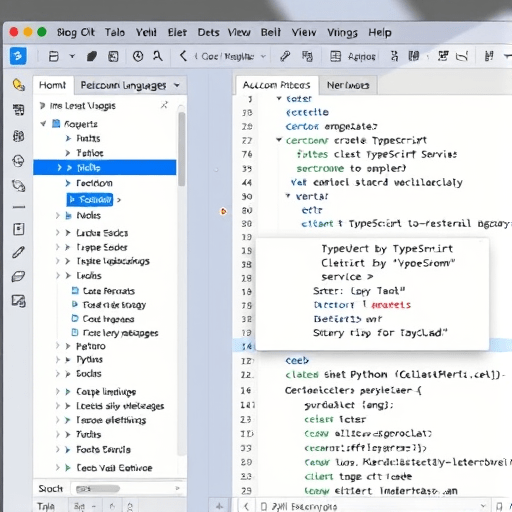
Task: Click the sidebar vertical scrollbar thumb
Action: tap(181, 149)
